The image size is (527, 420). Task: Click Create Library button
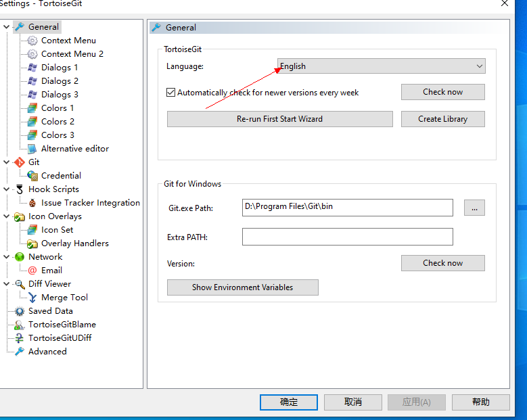point(442,119)
